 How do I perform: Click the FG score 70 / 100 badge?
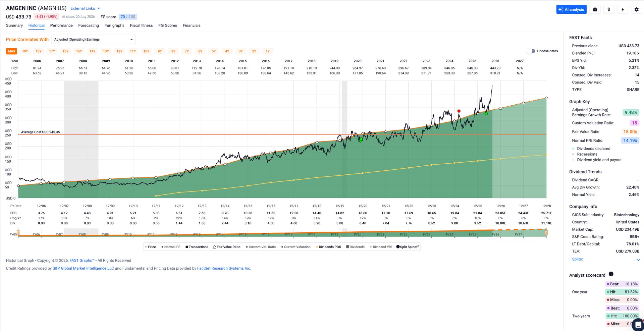click(128, 17)
